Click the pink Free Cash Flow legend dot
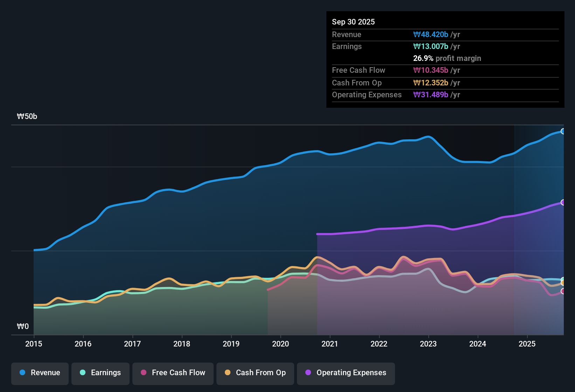Viewport: 575px width, 392px height. pos(144,373)
